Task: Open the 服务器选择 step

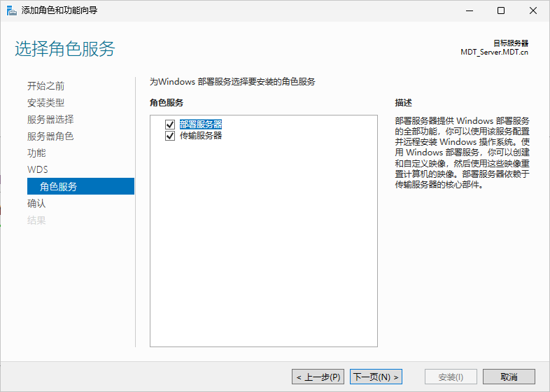Action: click(x=50, y=119)
